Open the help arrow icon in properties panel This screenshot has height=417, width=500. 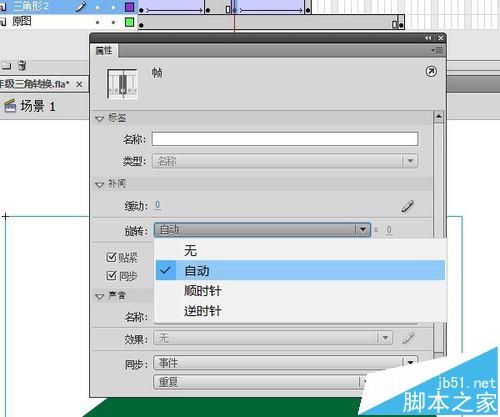pyautogui.click(x=431, y=71)
